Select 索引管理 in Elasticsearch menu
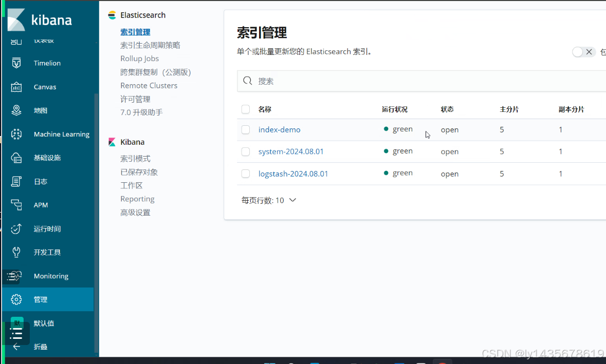The height and width of the screenshot is (364, 606). 135,32
